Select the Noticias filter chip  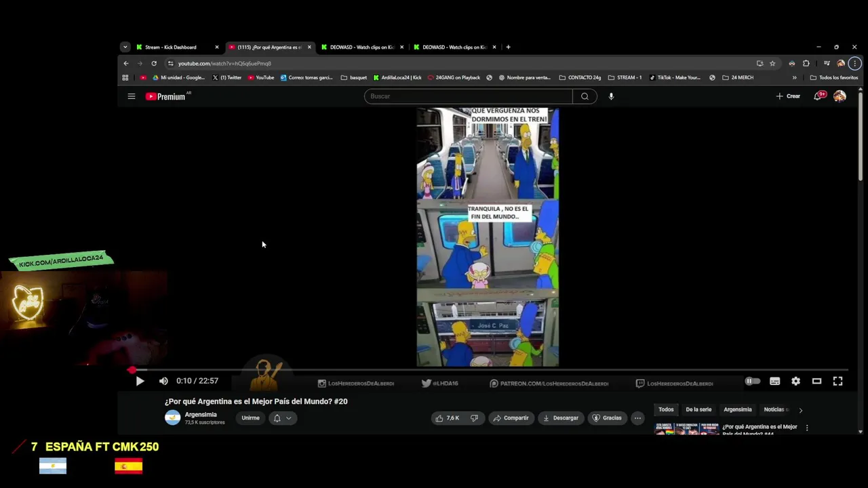(x=775, y=409)
